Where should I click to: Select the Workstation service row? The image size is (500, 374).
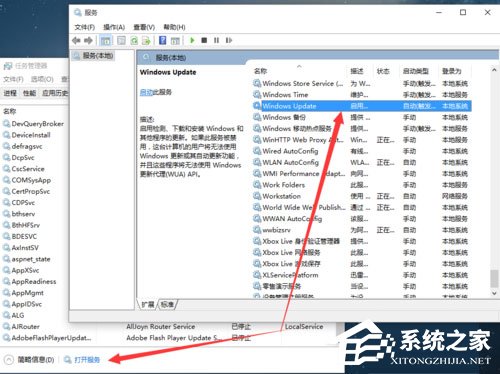(x=362, y=196)
